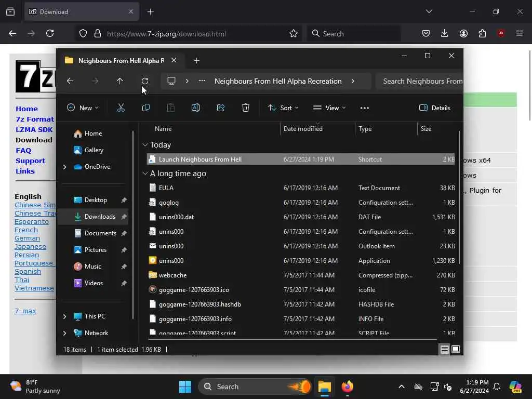The height and width of the screenshot is (399, 532).
Task: Go back in File Explorer
Action: point(70,81)
